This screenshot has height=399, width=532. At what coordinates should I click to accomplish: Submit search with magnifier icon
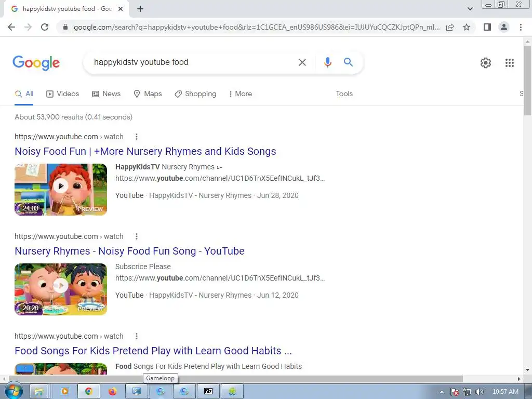coord(348,62)
